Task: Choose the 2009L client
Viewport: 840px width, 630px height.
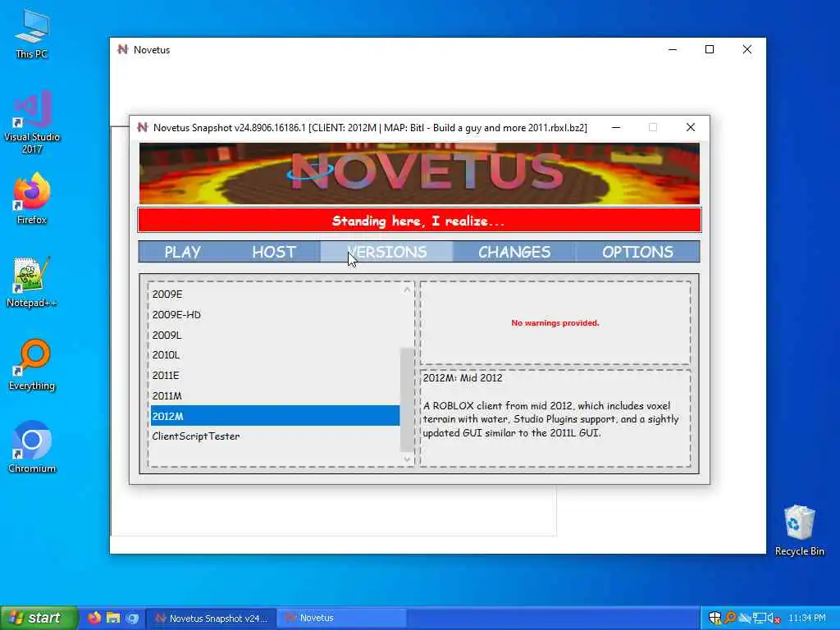Action: 275,335
